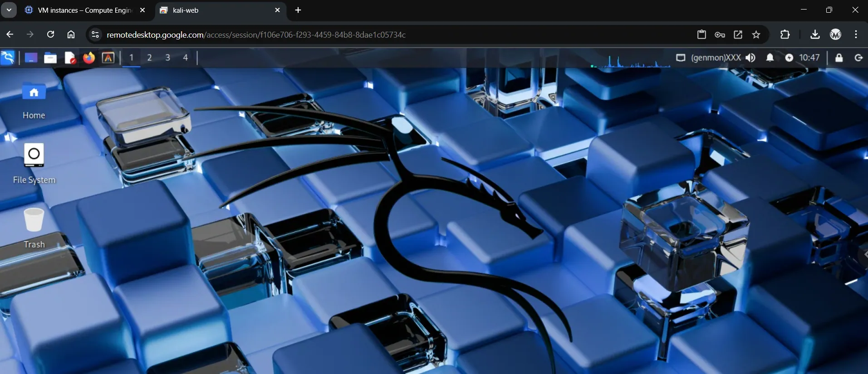
Task: Open the volume control in Kali panel
Action: 750,58
